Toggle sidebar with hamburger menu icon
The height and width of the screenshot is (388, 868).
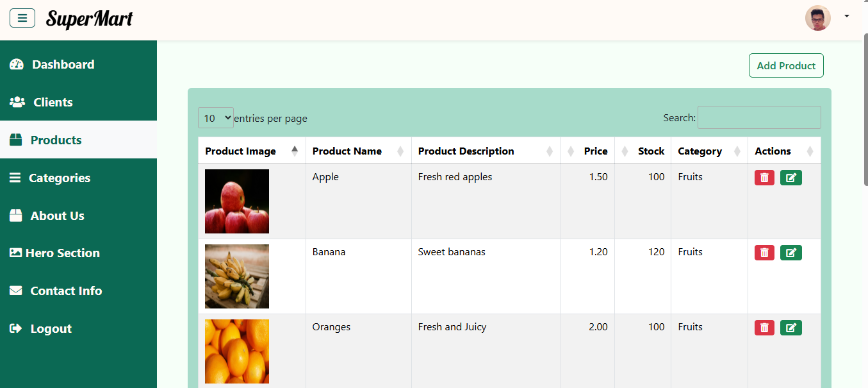click(22, 18)
